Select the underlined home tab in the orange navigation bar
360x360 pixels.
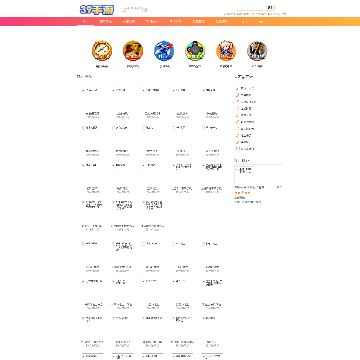pos(85,22)
